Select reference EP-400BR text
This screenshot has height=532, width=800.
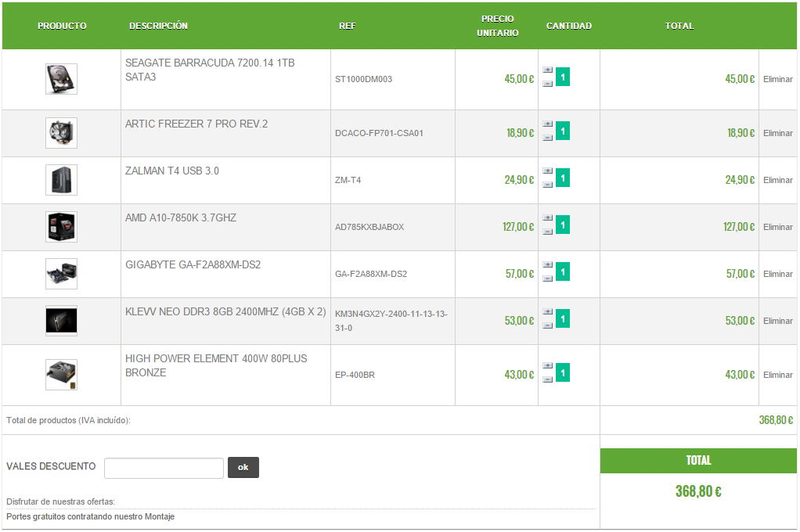coord(355,375)
